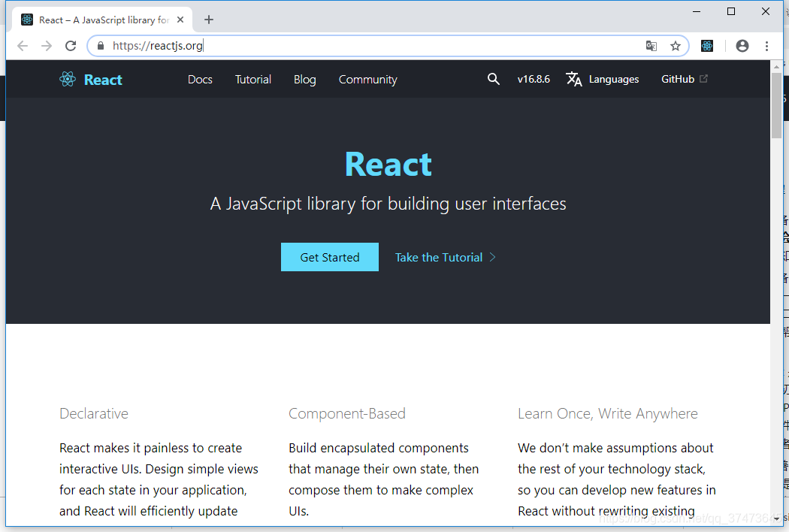Open the Docs navigation item

[x=200, y=79]
